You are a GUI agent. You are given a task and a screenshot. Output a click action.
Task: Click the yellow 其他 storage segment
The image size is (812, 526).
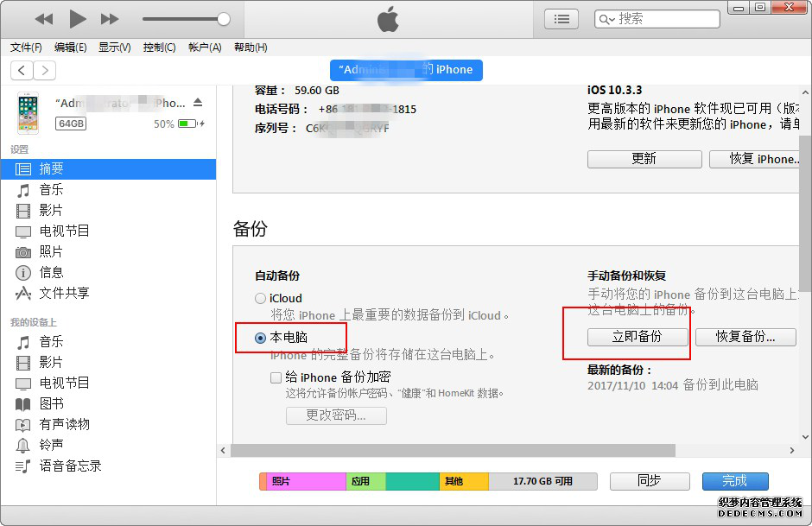464,481
